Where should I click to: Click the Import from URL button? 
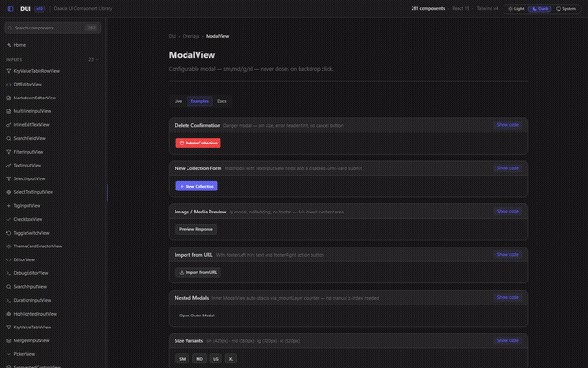198,272
